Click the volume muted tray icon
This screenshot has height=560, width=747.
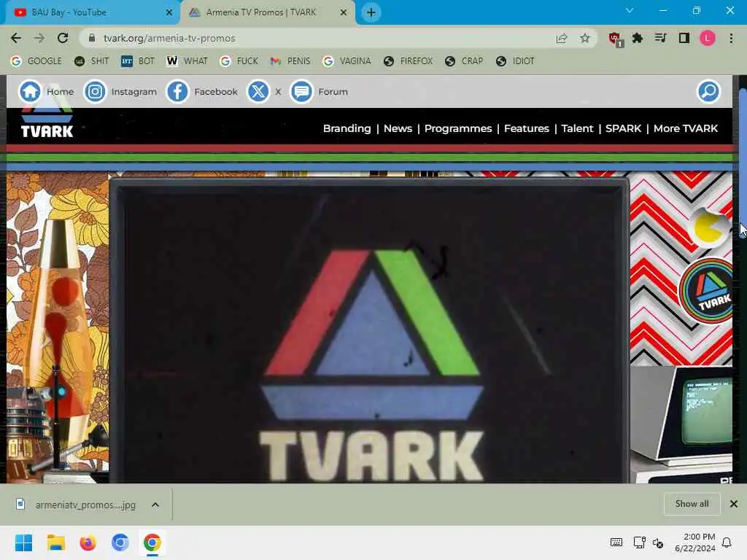[x=658, y=542]
